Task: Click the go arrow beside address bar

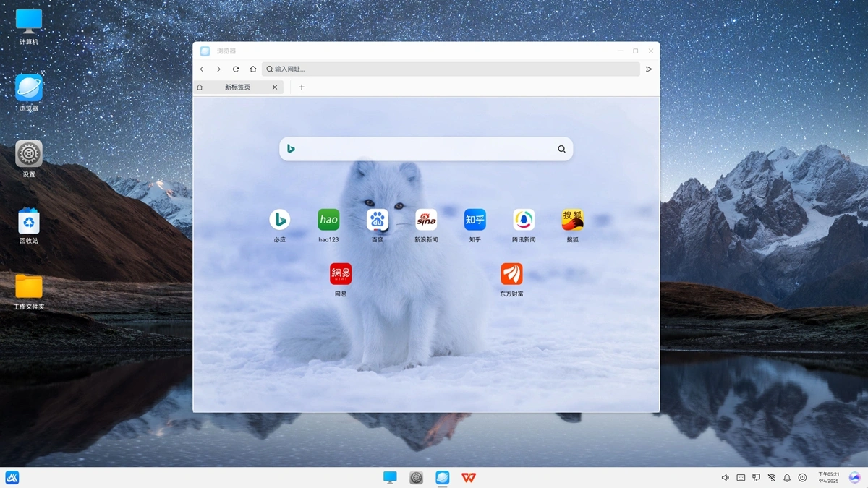Action: [649, 69]
